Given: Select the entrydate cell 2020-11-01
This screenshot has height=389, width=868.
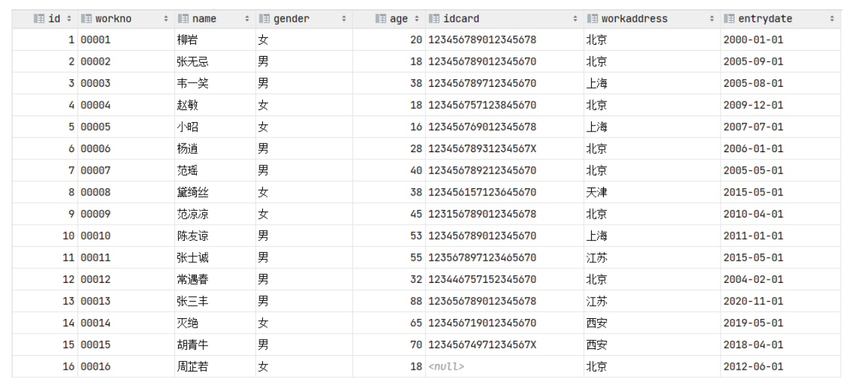Looking at the screenshot, I should (x=781, y=301).
